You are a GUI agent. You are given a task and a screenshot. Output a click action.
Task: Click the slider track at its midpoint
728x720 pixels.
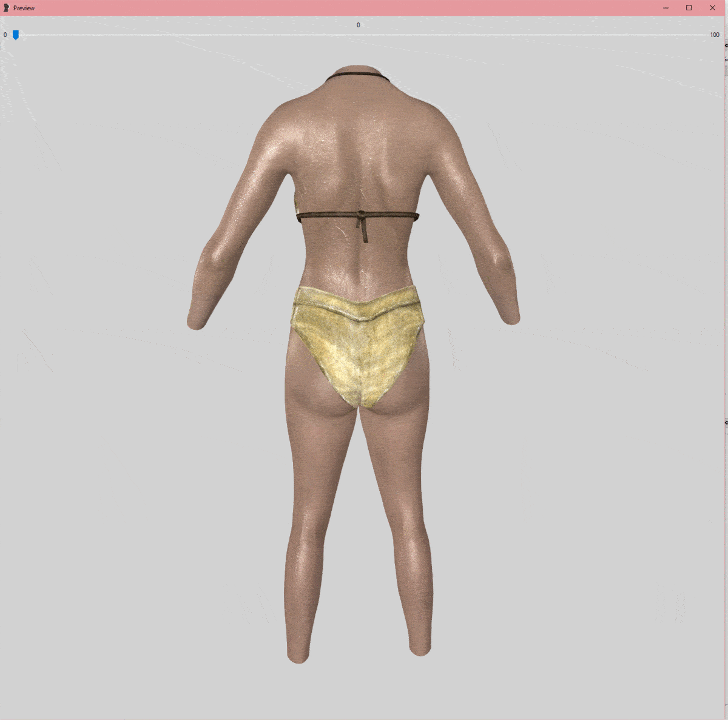pyautogui.click(x=364, y=35)
